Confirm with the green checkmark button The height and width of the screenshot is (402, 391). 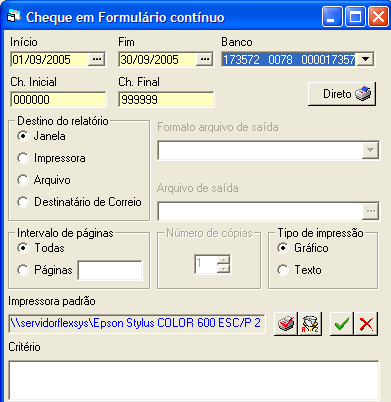click(342, 324)
